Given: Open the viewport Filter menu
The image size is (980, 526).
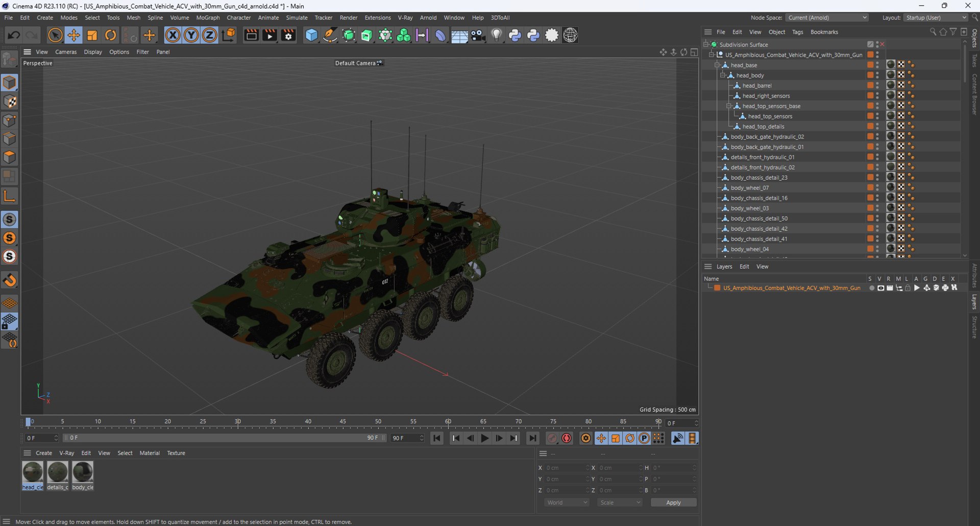Looking at the screenshot, I should point(143,52).
